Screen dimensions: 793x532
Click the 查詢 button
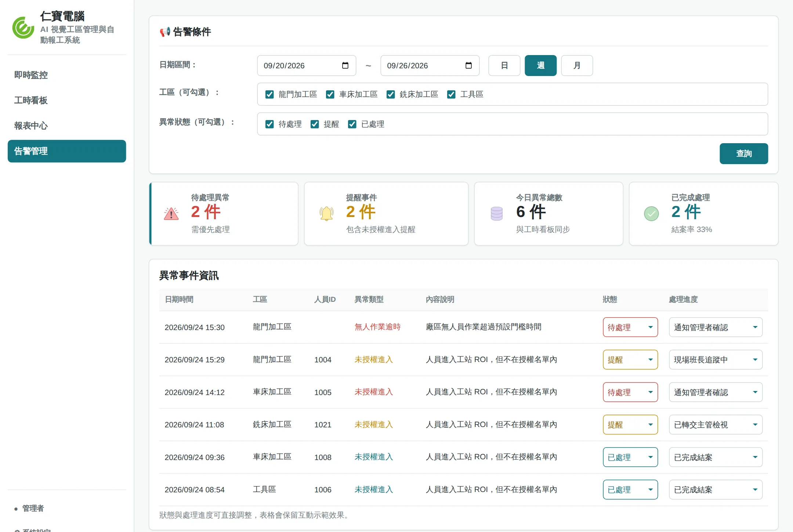744,153
